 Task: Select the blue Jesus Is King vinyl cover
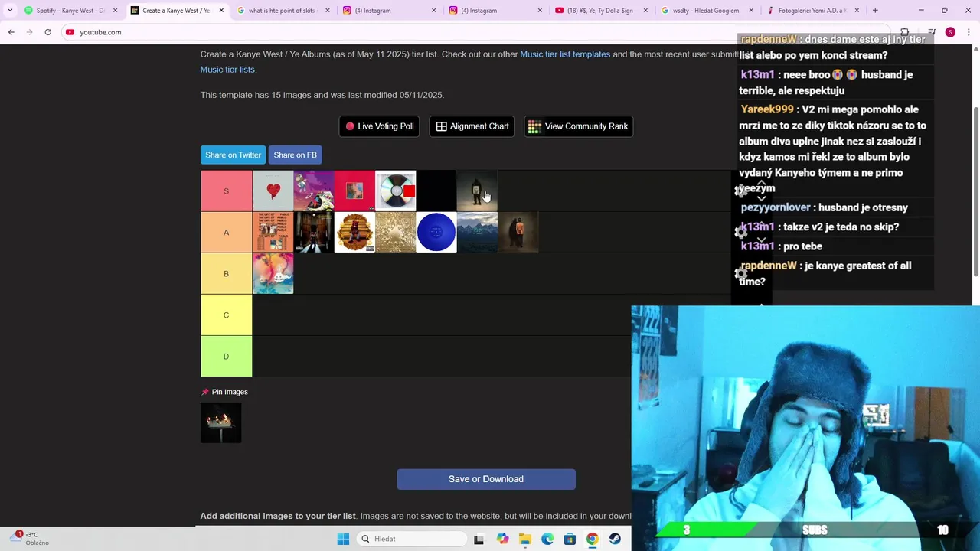436,232
